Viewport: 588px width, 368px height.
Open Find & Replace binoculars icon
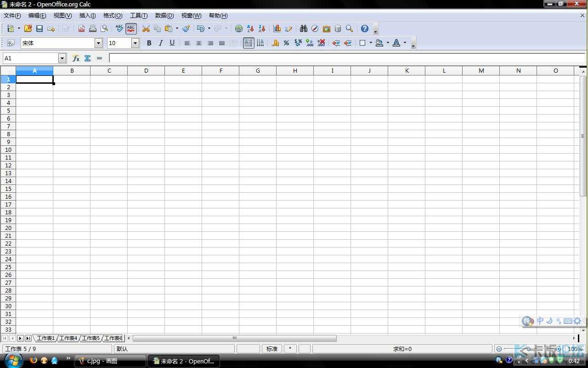[303, 29]
